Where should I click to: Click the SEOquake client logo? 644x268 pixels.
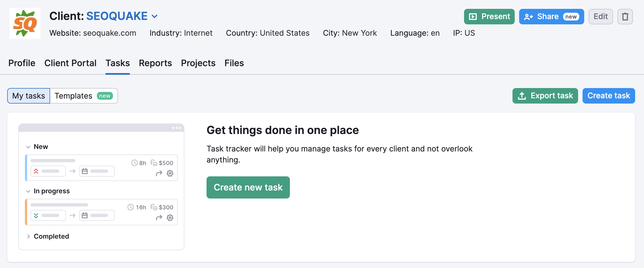pyautogui.click(x=25, y=23)
